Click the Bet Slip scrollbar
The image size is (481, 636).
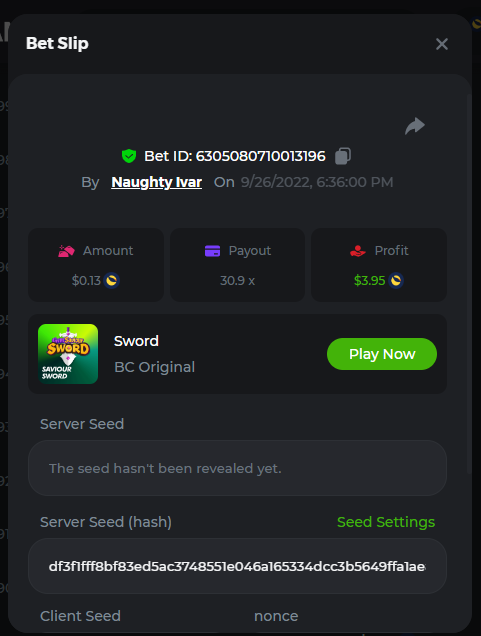[x=469, y=284]
